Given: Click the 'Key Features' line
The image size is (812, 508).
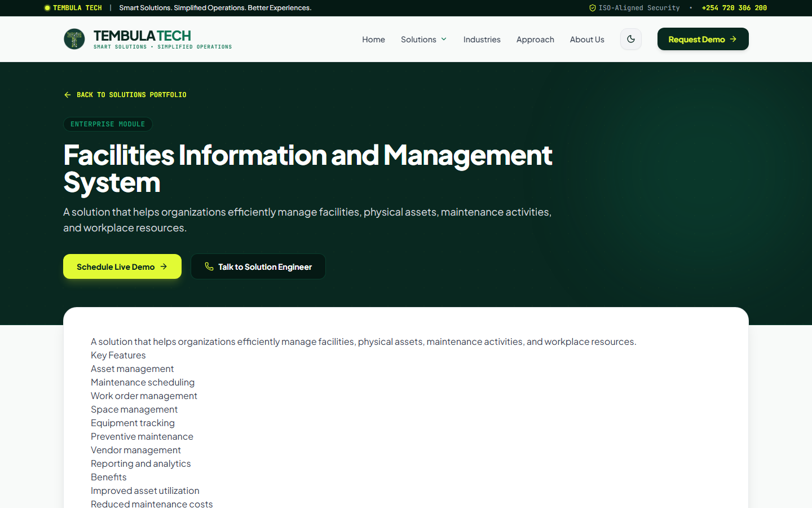Looking at the screenshot, I should click(x=118, y=355).
